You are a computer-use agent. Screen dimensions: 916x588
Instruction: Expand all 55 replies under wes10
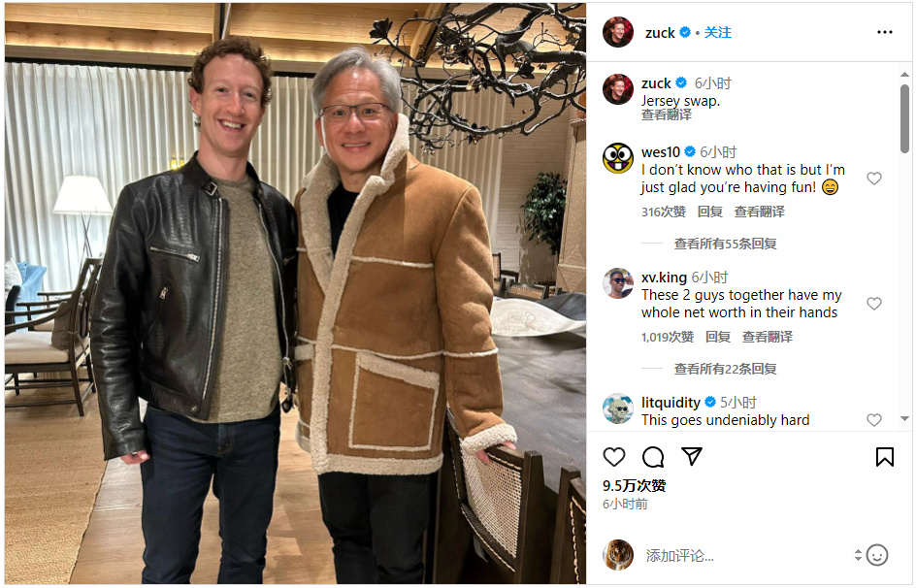coord(725,244)
